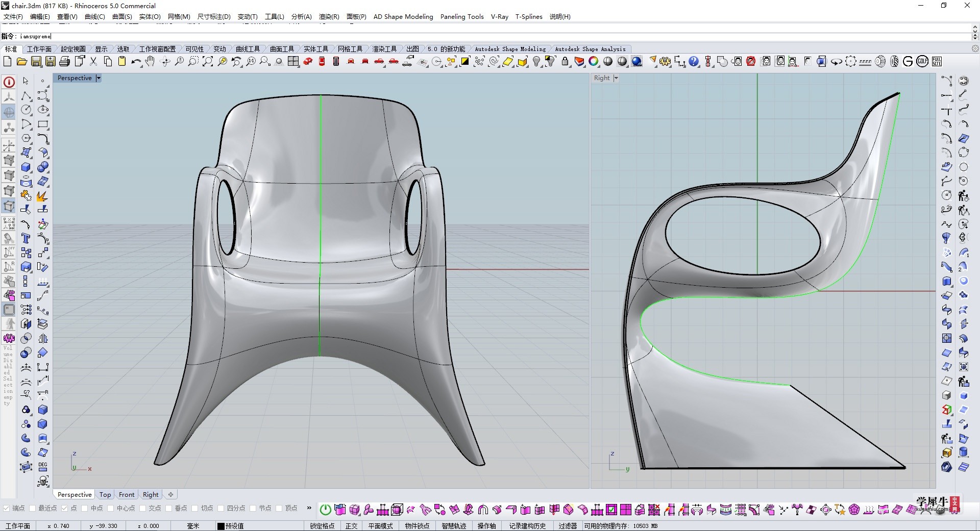Open a file with the folder icon
Screen dimensions: 980x531
pos(21,62)
